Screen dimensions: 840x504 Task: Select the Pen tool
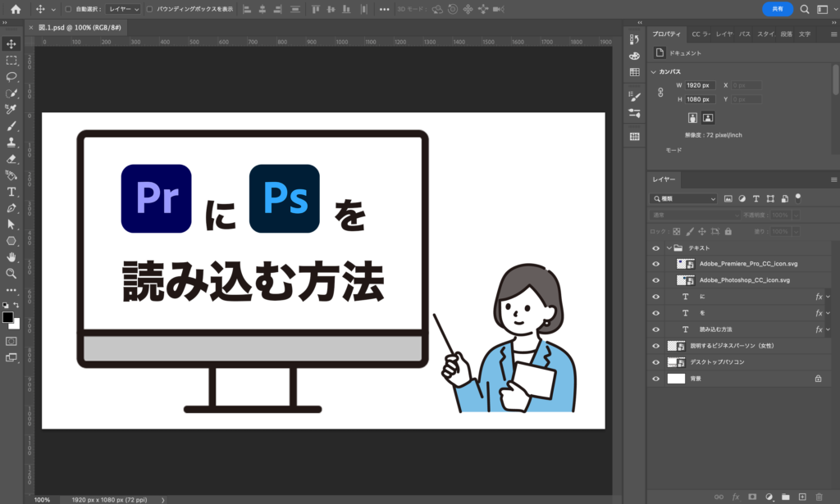pyautogui.click(x=11, y=208)
